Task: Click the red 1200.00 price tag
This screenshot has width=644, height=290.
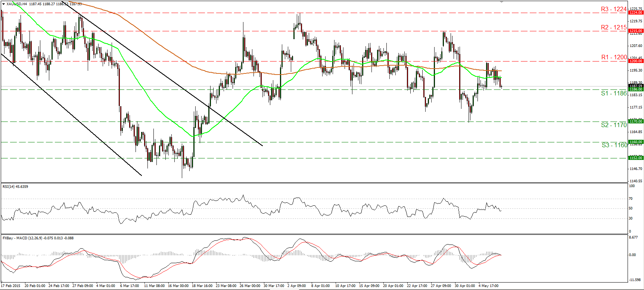Action: [x=636, y=61]
